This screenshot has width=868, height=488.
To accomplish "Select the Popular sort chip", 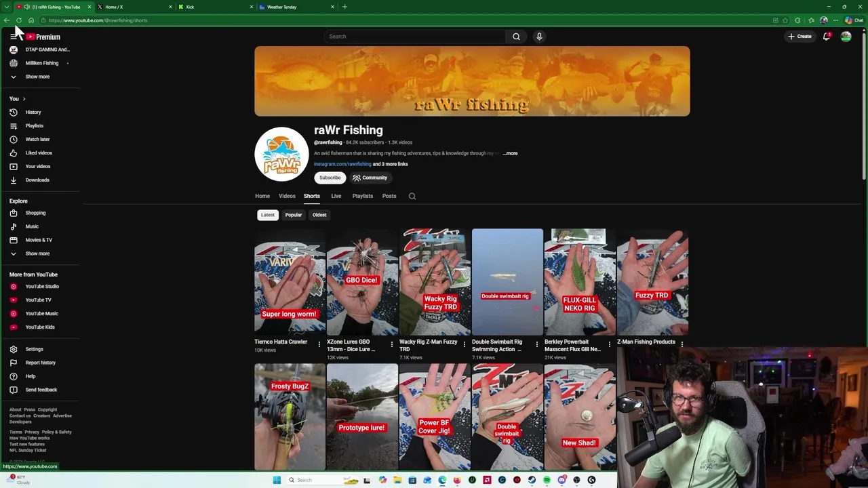I will point(294,215).
